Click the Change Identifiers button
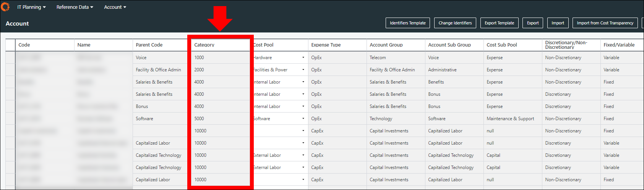The width and height of the screenshot is (644, 190). coord(455,23)
